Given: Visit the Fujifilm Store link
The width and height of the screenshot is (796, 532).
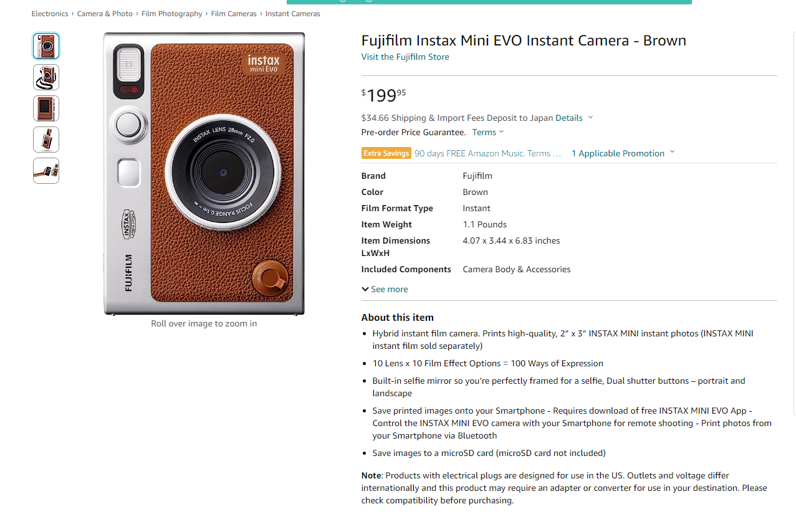Looking at the screenshot, I should click(405, 57).
